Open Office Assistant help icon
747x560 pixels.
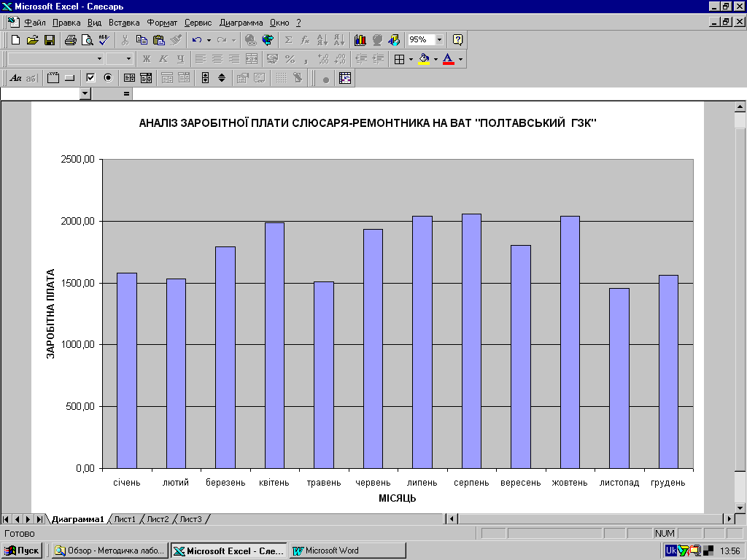point(457,40)
